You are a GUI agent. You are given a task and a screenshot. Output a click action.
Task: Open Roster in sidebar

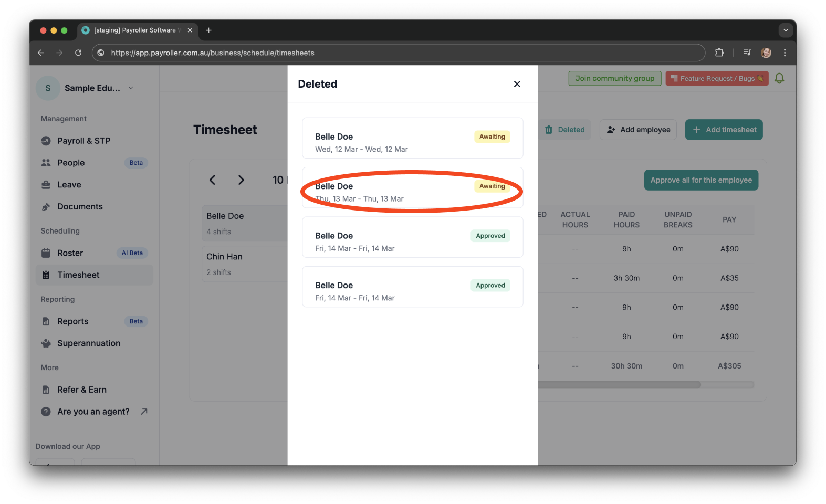point(94,253)
